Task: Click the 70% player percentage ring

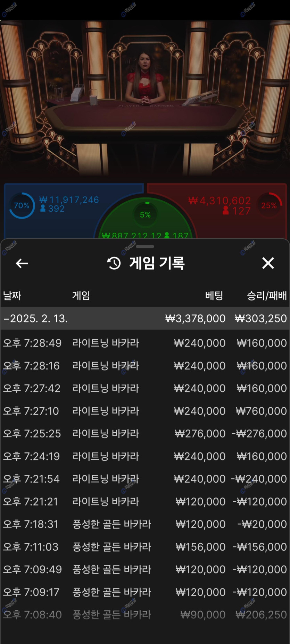Action: pos(22,205)
